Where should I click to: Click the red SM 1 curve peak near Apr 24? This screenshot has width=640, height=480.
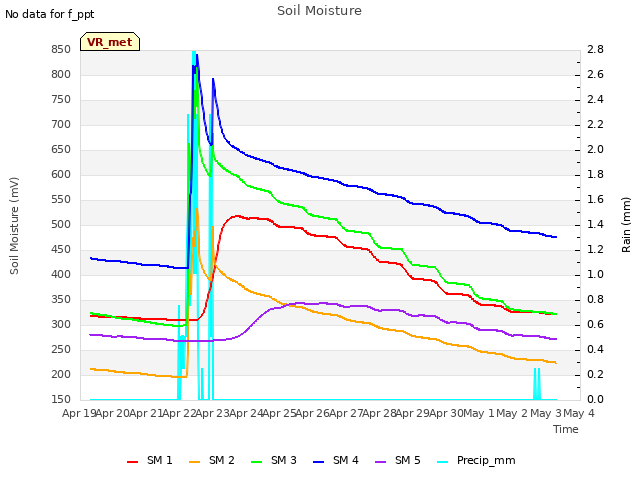click(237, 216)
